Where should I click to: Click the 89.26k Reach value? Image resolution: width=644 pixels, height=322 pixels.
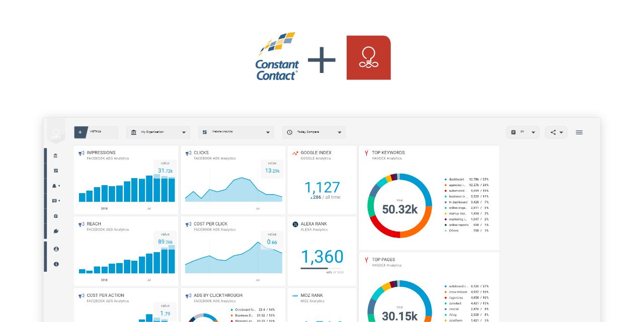point(165,242)
